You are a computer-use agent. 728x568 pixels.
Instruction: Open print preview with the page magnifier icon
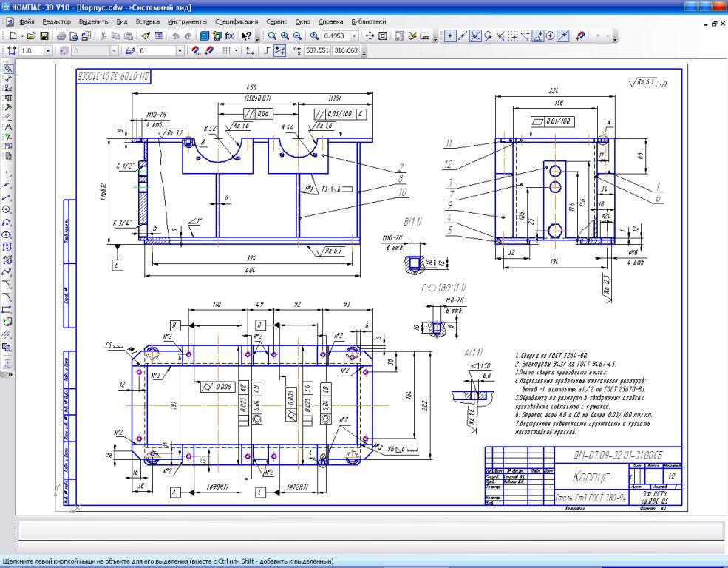point(74,35)
